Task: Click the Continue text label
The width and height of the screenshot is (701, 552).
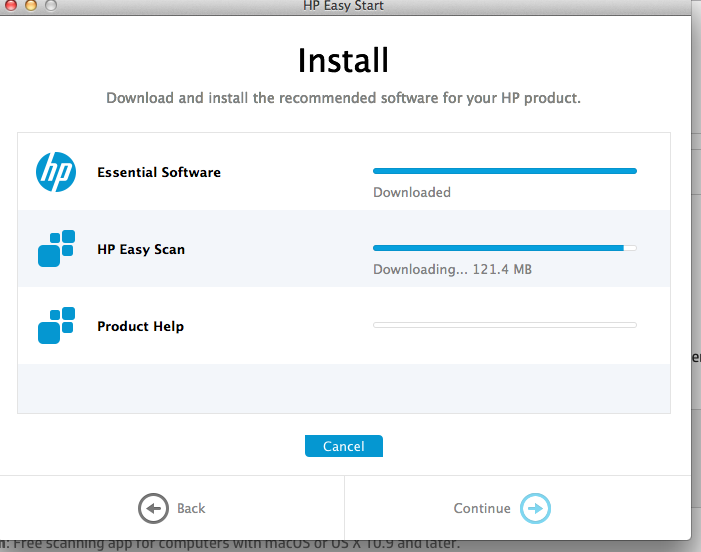Action: [x=482, y=509]
